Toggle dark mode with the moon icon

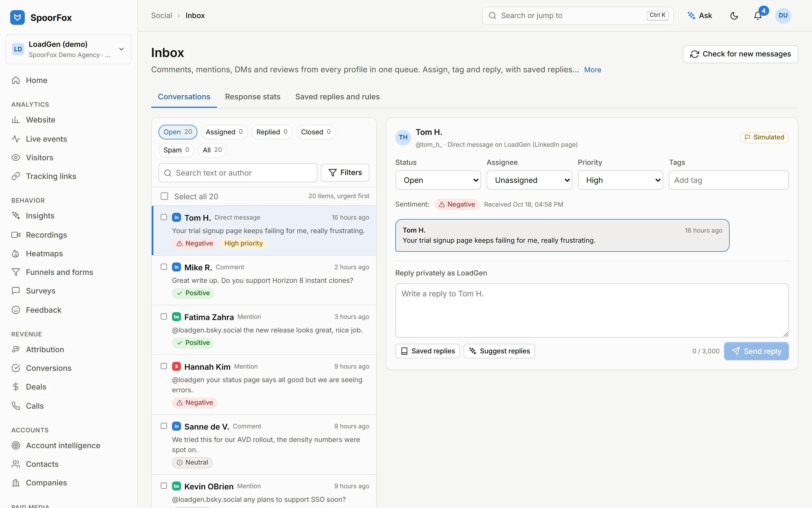click(734, 16)
